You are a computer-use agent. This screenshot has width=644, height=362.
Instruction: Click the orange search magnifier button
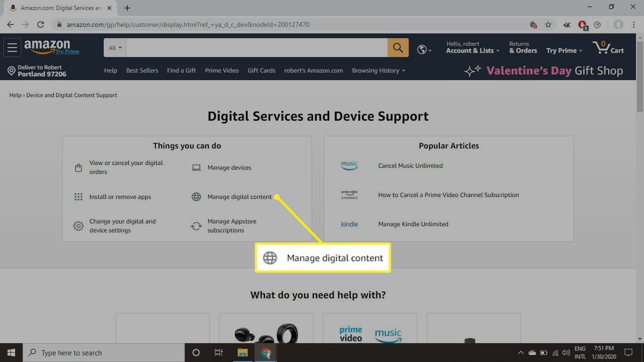[x=398, y=48]
